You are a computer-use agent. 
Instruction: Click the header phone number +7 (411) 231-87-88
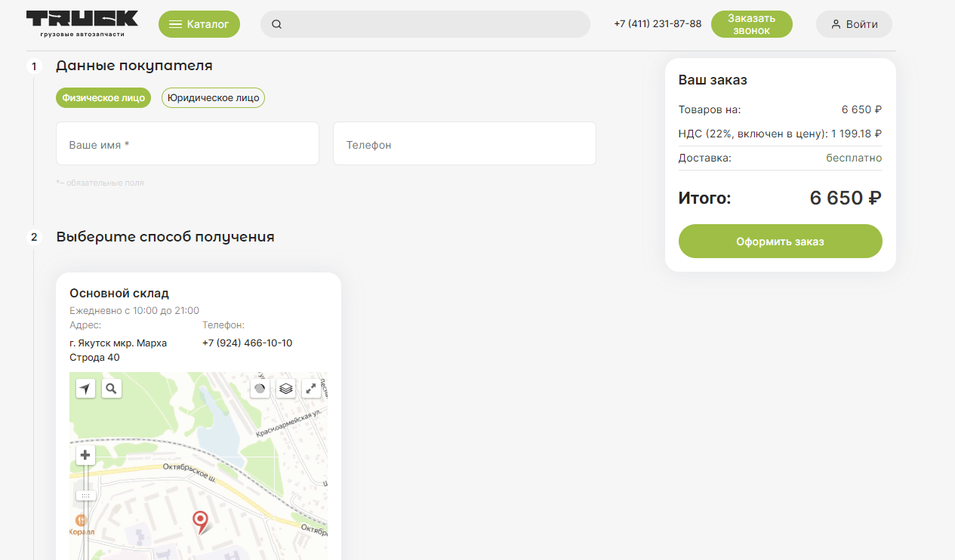click(658, 24)
